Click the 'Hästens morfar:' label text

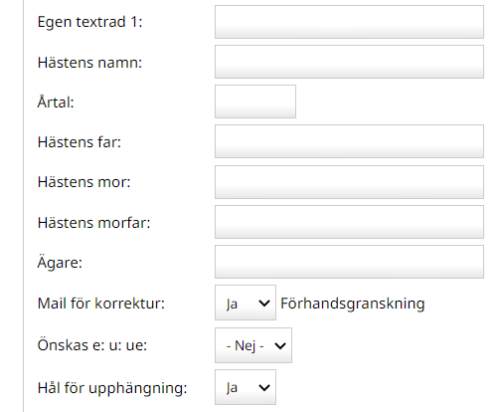point(94,223)
